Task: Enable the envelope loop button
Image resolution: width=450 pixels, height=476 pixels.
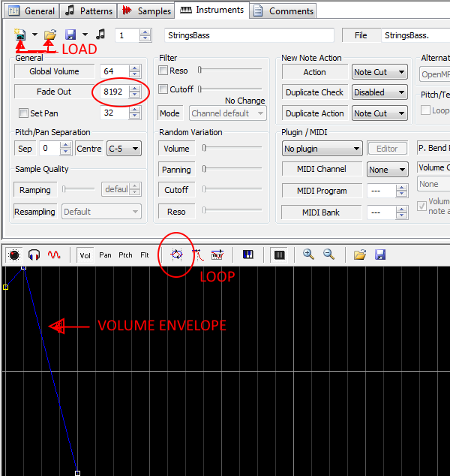Action: (177, 255)
